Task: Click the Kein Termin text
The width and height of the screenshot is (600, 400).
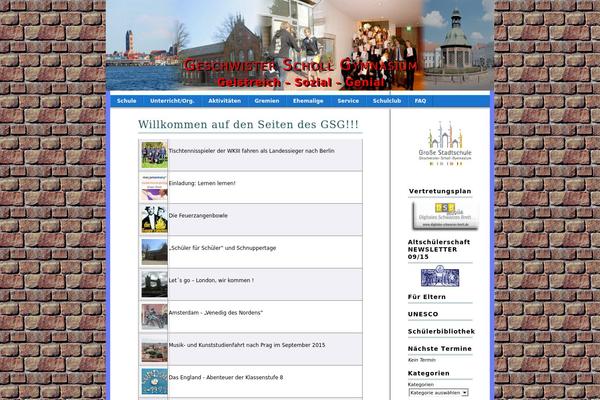Action: coord(422,360)
